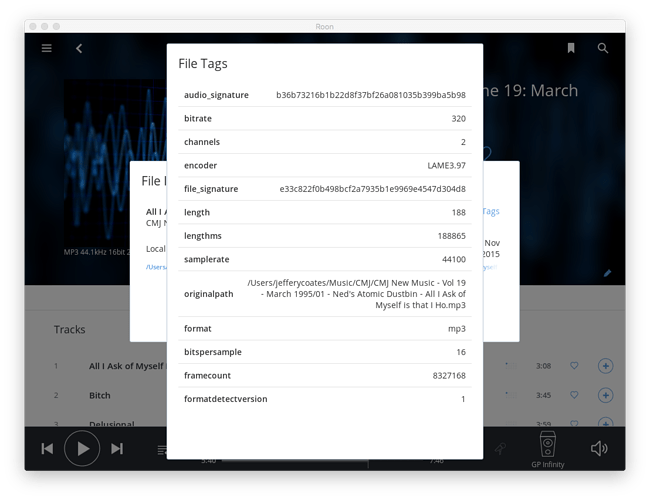Click the bitspersample value 16

click(461, 352)
